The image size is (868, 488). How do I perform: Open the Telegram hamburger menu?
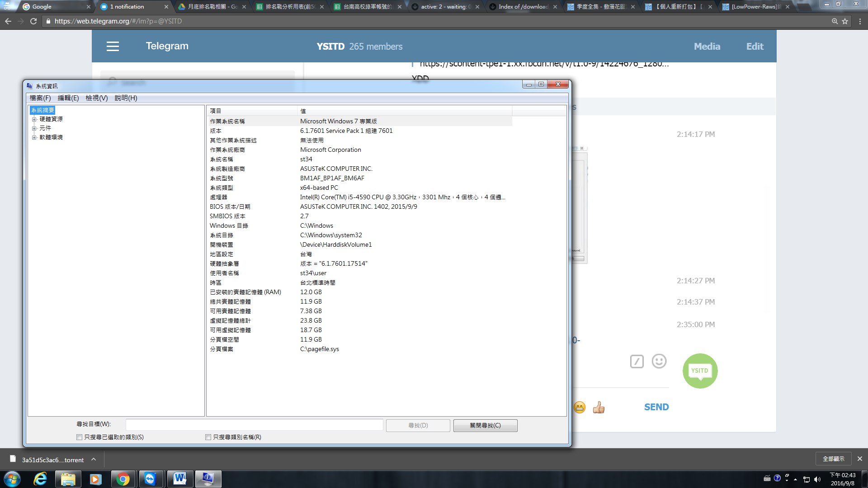(x=113, y=46)
